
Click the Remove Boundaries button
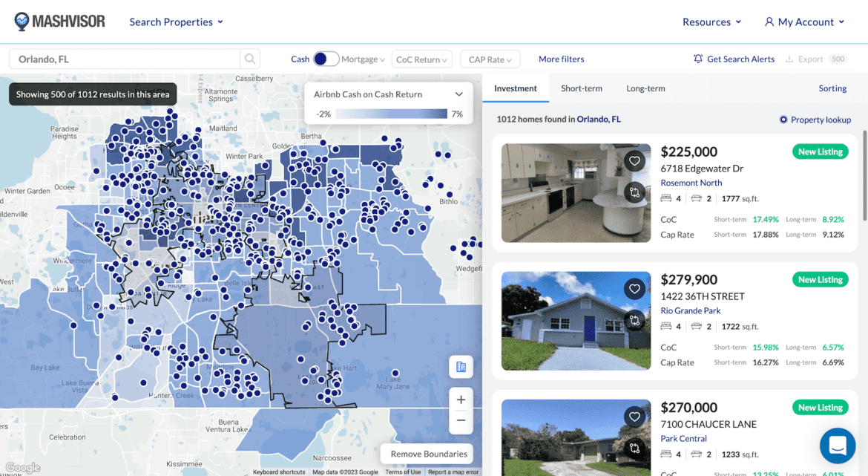pyautogui.click(x=427, y=454)
